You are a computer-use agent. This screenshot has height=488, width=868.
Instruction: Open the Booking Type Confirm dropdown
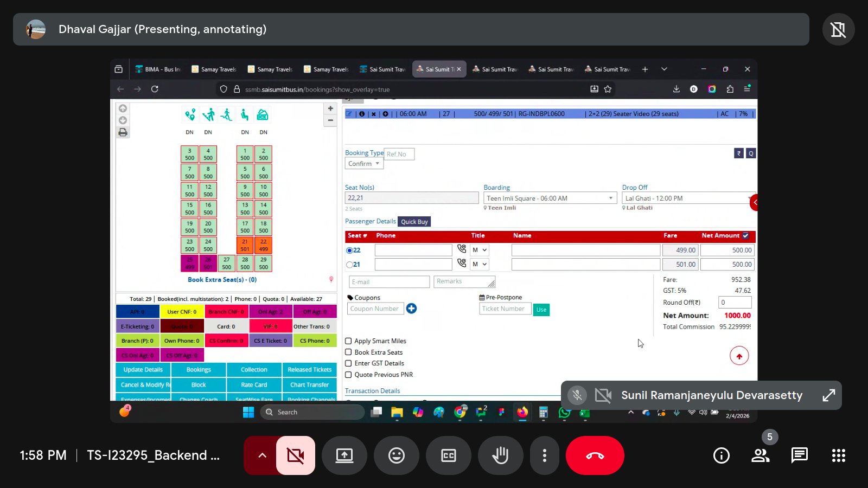[x=364, y=164]
